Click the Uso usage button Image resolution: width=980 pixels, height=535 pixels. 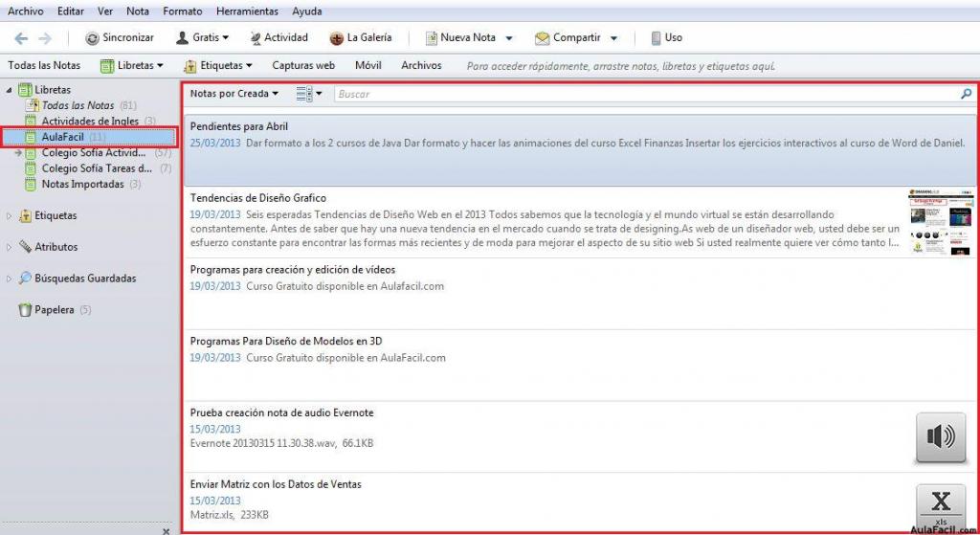click(666, 38)
